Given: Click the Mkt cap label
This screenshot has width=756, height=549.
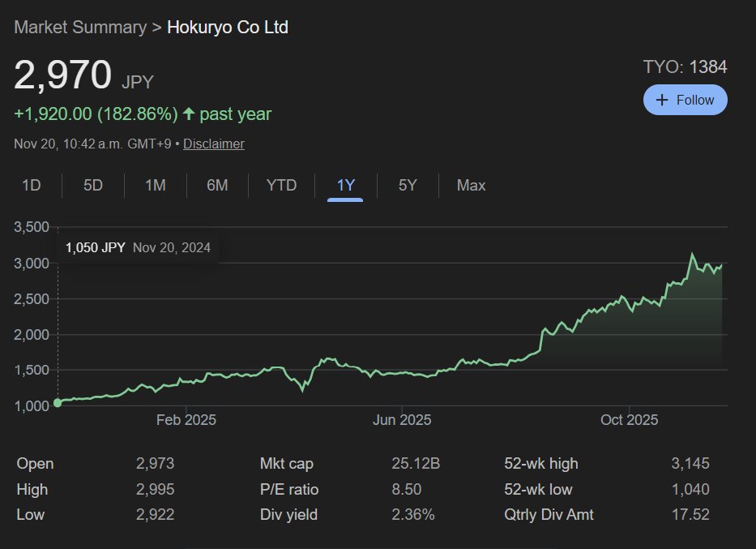Looking at the screenshot, I should (287, 463).
